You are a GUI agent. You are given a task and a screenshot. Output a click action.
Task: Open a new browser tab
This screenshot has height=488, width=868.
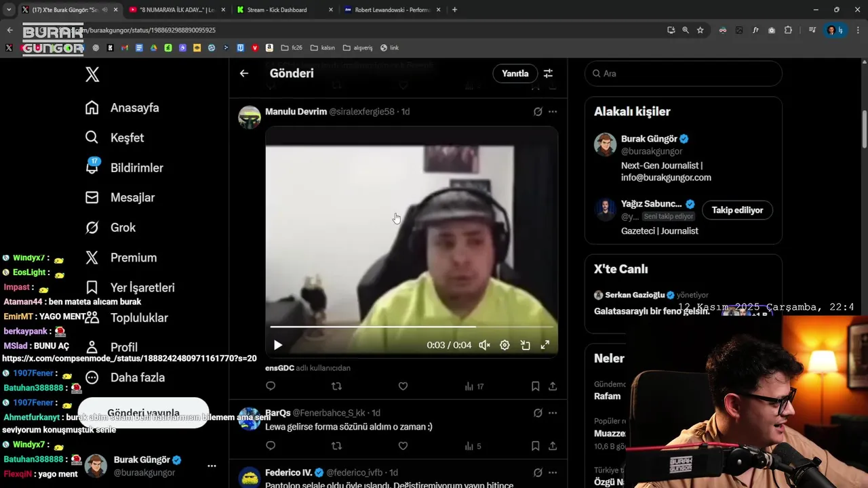[x=454, y=9]
